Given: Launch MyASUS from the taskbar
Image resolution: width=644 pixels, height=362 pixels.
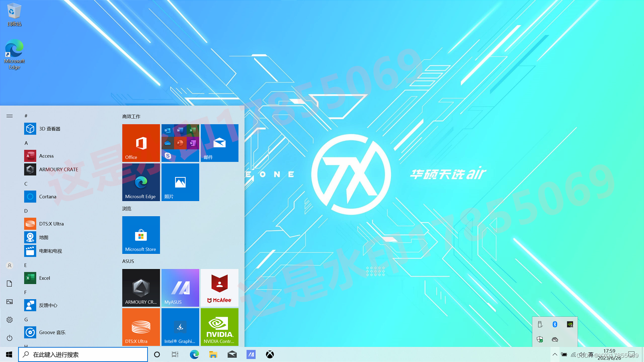Looking at the screenshot, I should [251, 354].
